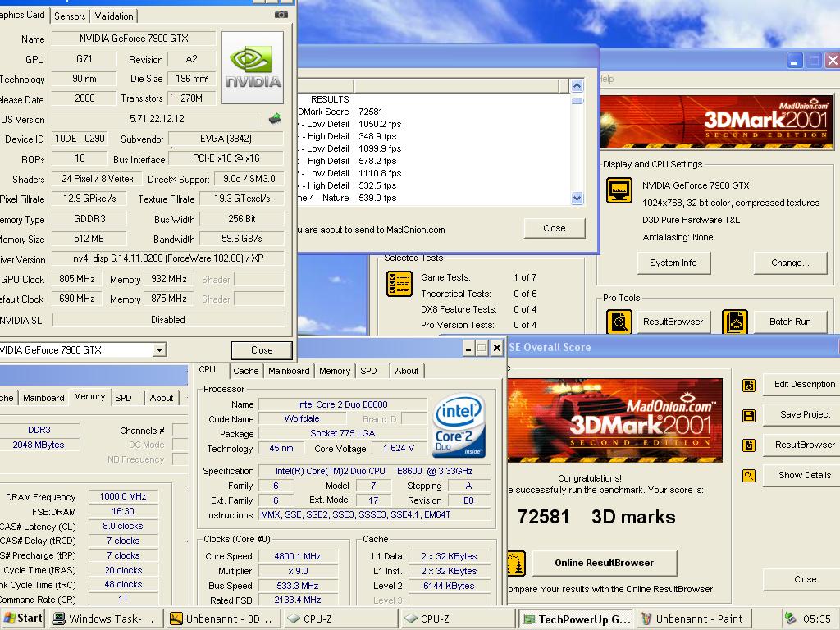Open the GPU selection dropdown in GPU-Z

pos(159,350)
